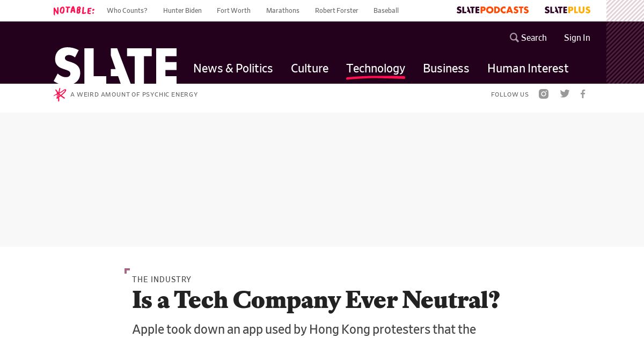The image size is (644, 338).
Task: Click The Industry rubric label
Action: pos(162,280)
